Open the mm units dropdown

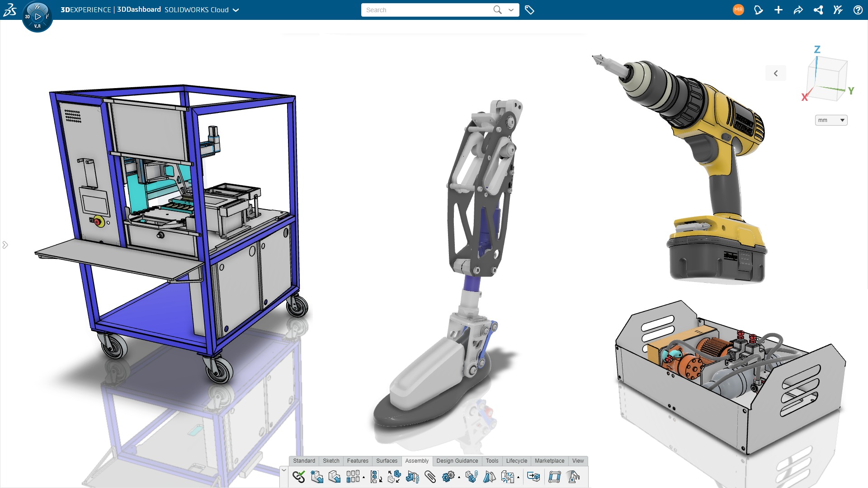tap(831, 120)
